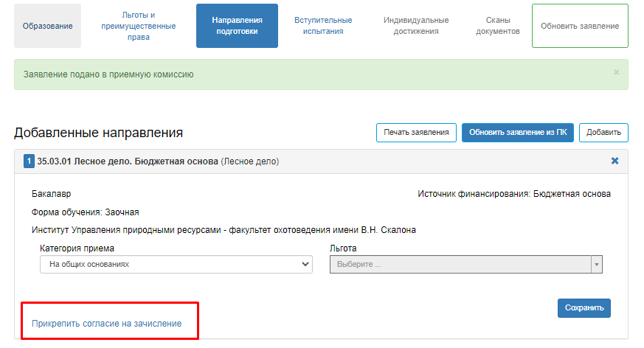
Task: Click the Печать заявления button
Action: click(x=416, y=133)
